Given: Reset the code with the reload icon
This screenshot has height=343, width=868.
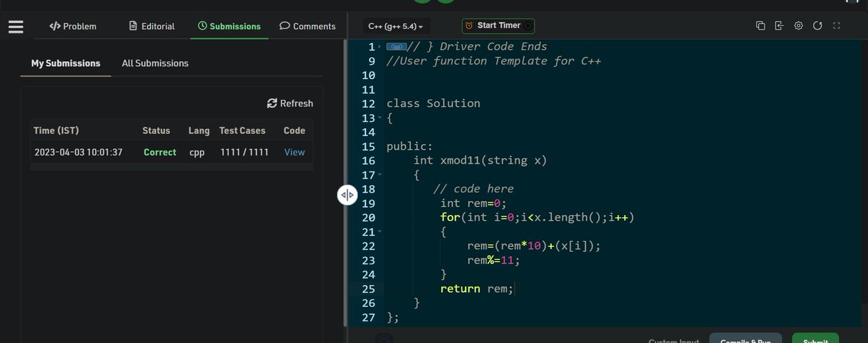Looking at the screenshot, I should click(817, 26).
